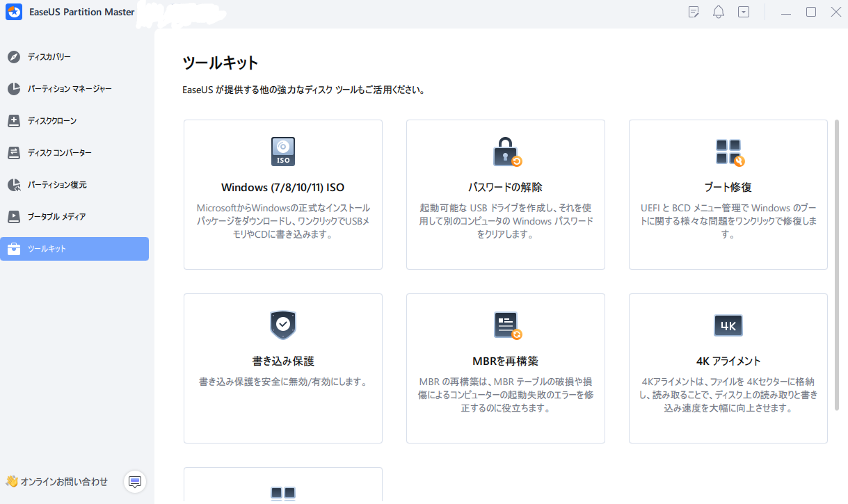The image size is (848, 504).
Task: Expand the title bar dropdown menu icon
Action: (744, 13)
